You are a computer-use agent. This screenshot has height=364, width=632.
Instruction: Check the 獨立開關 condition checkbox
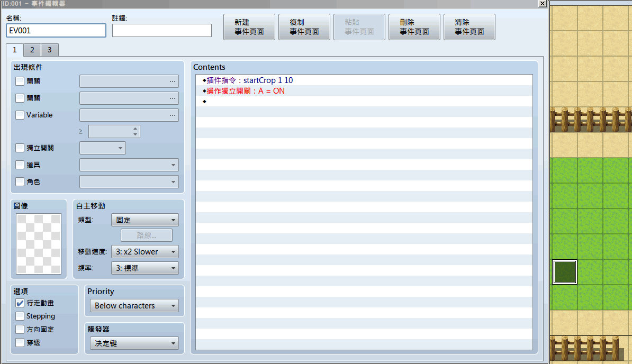click(x=20, y=148)
